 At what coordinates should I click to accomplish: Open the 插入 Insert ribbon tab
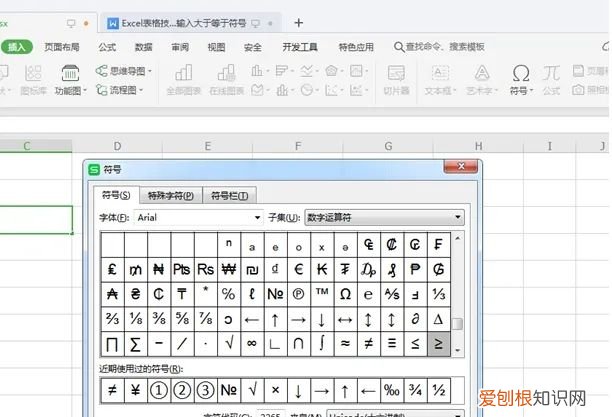click(x=16, y=47)
